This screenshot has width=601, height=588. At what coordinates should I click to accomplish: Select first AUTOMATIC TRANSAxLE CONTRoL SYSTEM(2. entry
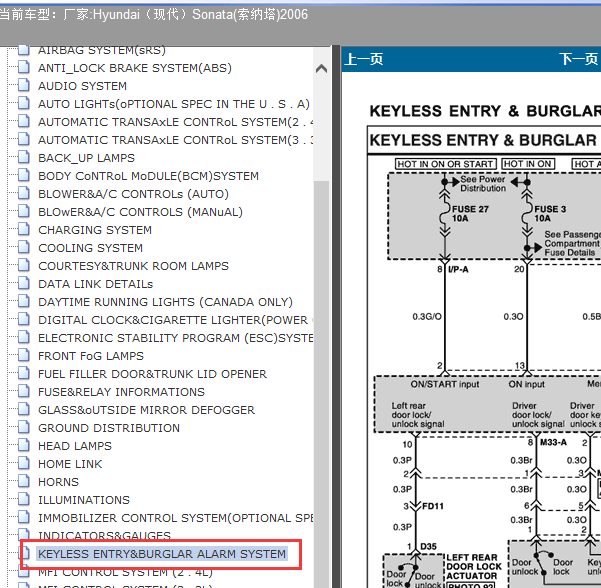click(176, 122)
